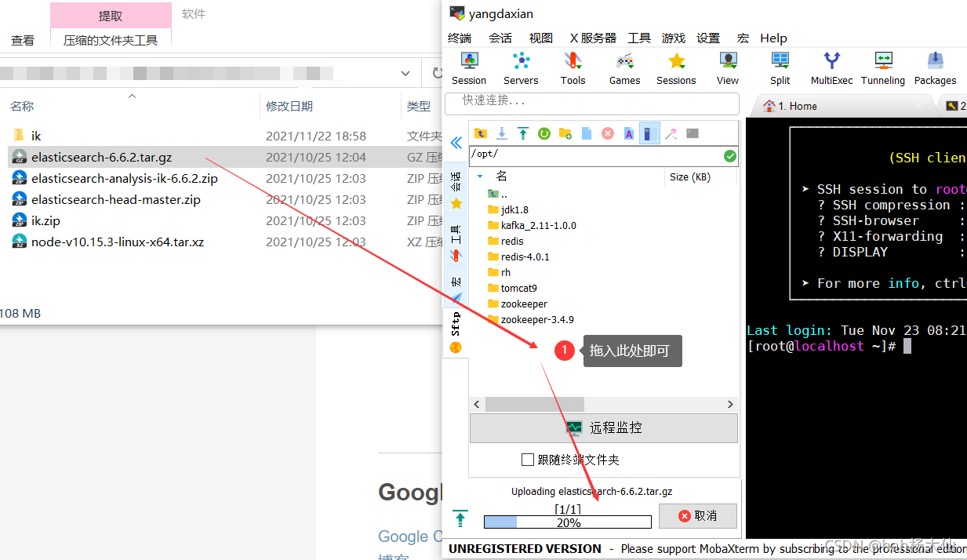Click the magic wand icon in SFTP toolbar
Image resolution: width=967 pixels, height=560 pixels.
671,133
